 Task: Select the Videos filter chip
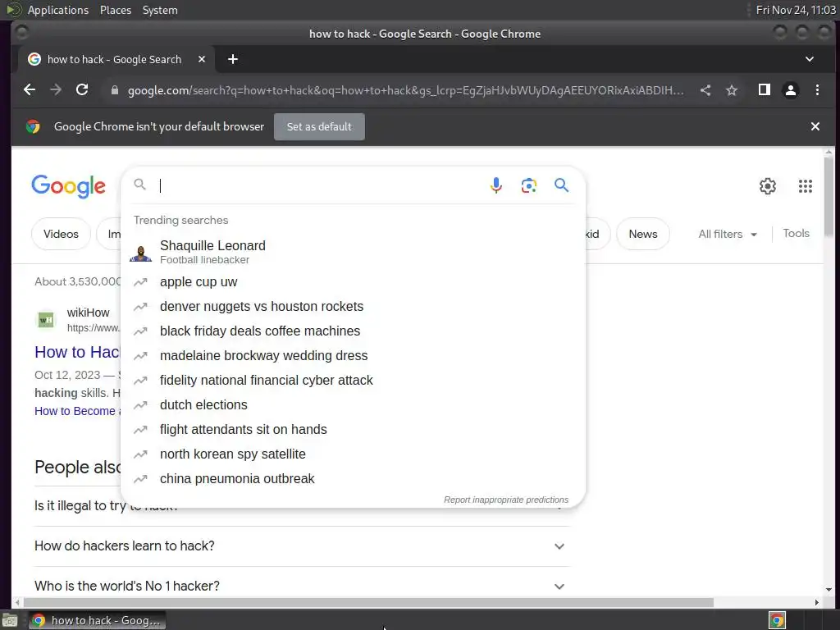pos(61,234)
